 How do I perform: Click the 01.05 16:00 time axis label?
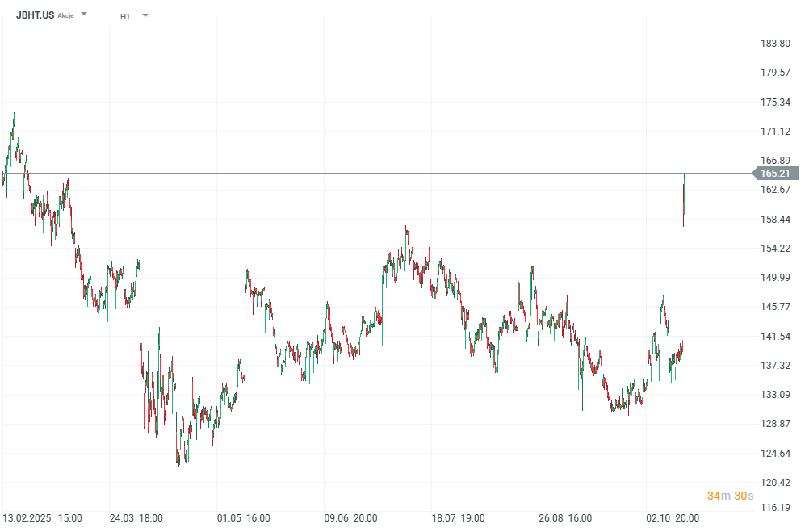click(x=243, y=517)
